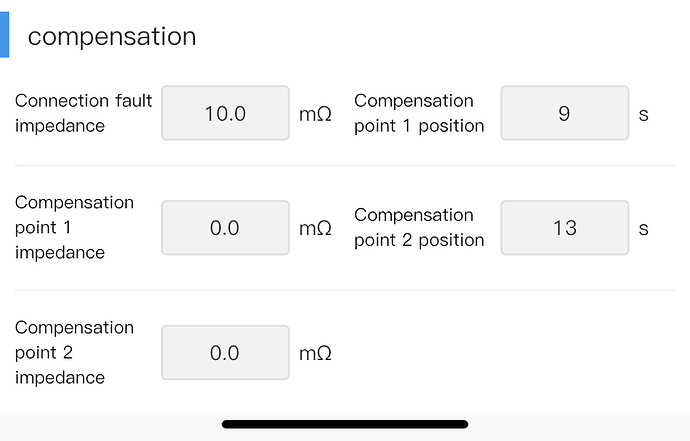
Task: Click the Compensation point 2 position label
Action: pyautogui.click(x=419, y=228)
